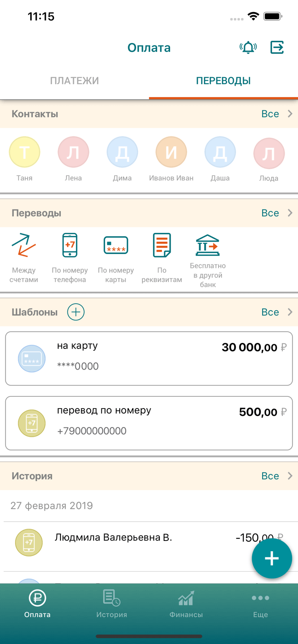Open Еще more menu

coord(260,604)
